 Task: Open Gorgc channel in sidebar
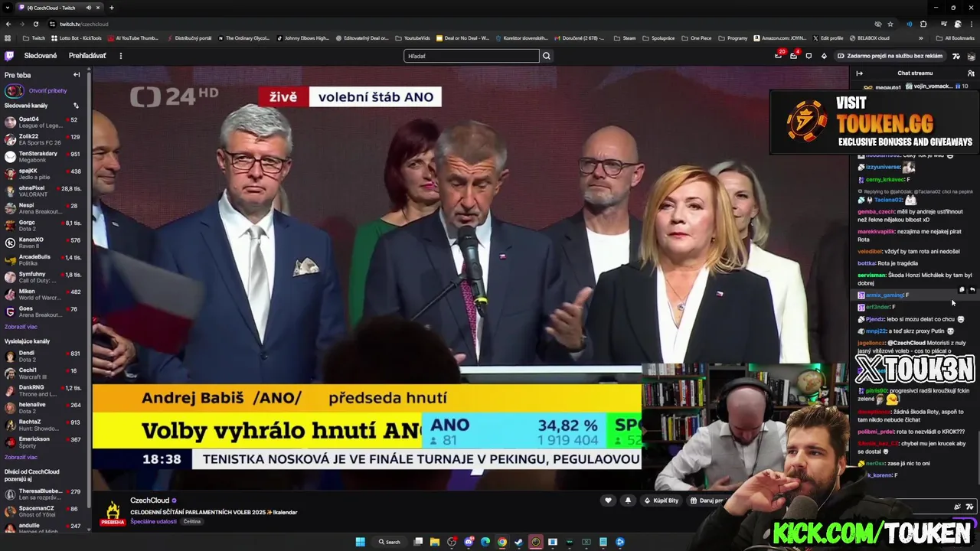click(x=44, y=226)
